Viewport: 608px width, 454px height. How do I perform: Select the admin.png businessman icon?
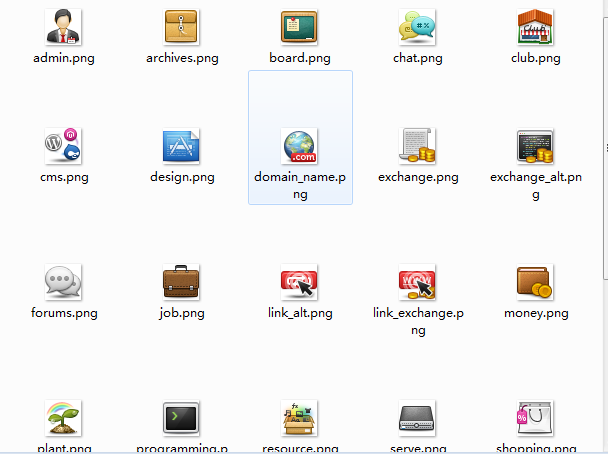(x=63, y=27)
